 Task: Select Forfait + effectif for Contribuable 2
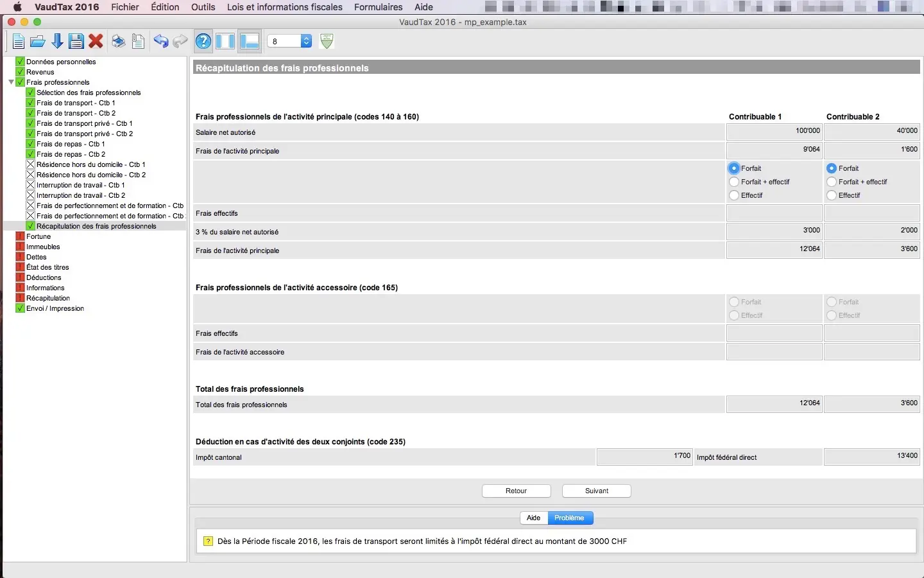[832, 182]
